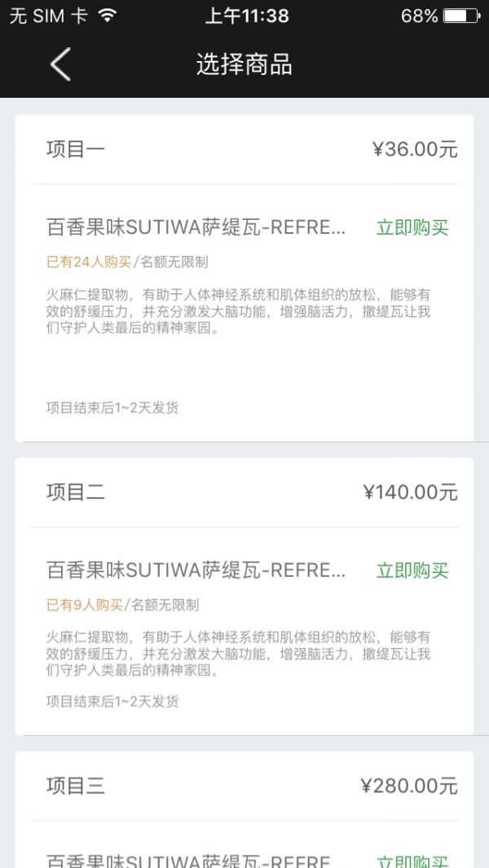Tap 已有24人购买 purchase count
The image size is (489, 868).
click(x=89, y=262)
